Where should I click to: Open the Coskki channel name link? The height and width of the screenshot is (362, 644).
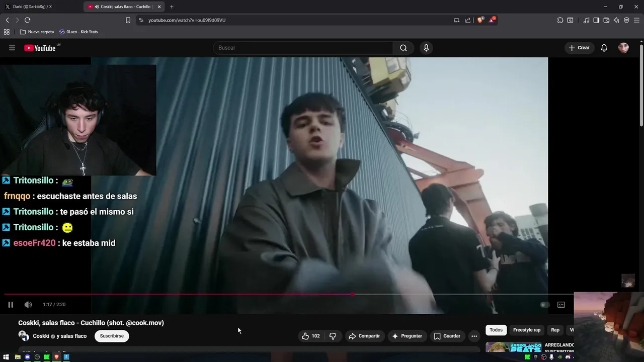(x=41, y=336)
